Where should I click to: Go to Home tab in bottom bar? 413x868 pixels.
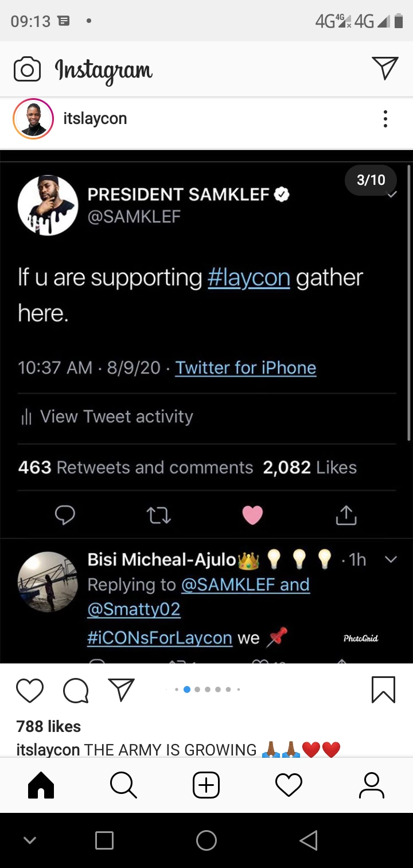tap(41, 785)
